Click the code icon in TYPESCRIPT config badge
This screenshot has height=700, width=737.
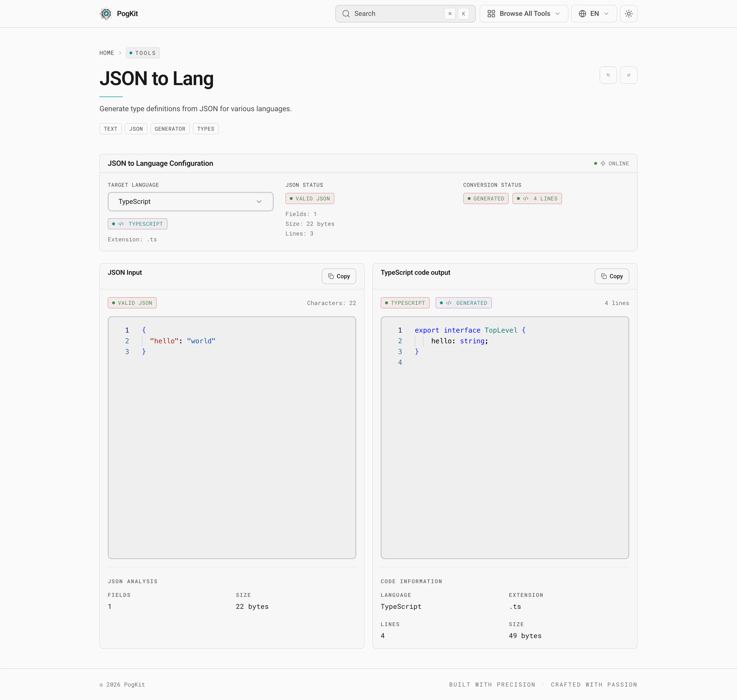point(121,224)
